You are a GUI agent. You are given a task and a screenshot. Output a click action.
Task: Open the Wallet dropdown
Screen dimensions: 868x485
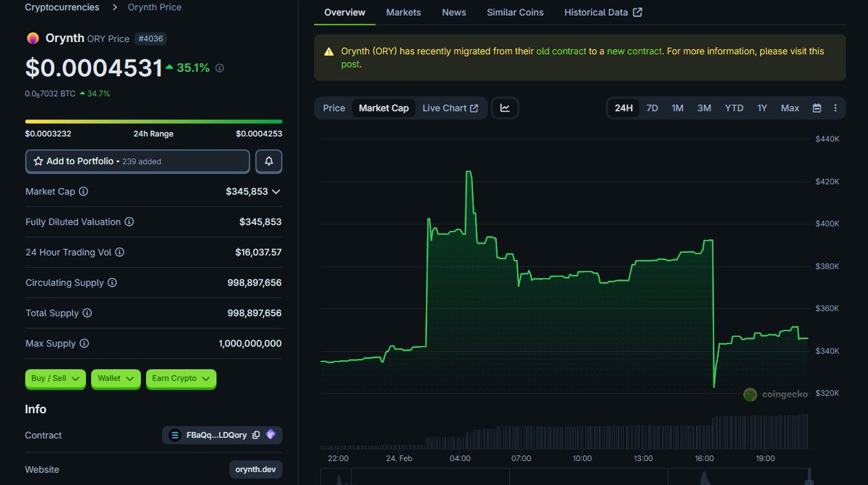click(x=116, y=379)
